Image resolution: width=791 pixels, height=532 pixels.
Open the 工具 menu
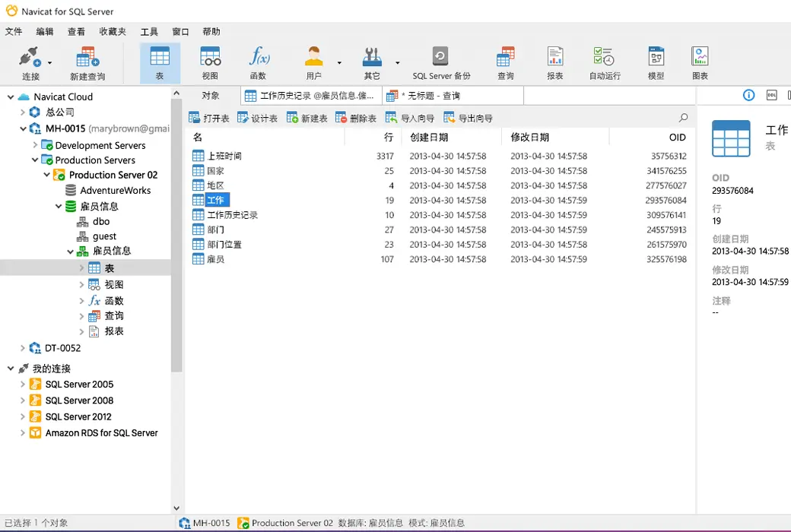click(149, 31)
